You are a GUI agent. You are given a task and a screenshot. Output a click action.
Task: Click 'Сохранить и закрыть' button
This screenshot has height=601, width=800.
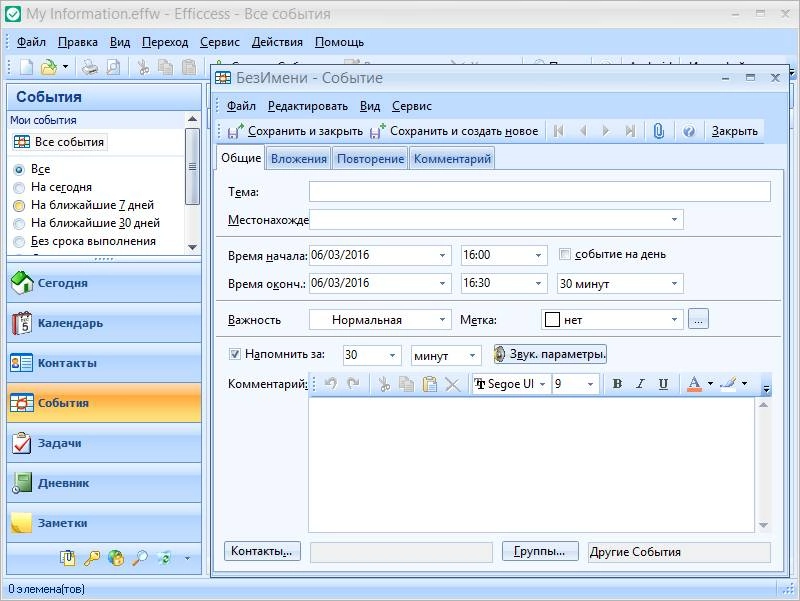point(295,131)
